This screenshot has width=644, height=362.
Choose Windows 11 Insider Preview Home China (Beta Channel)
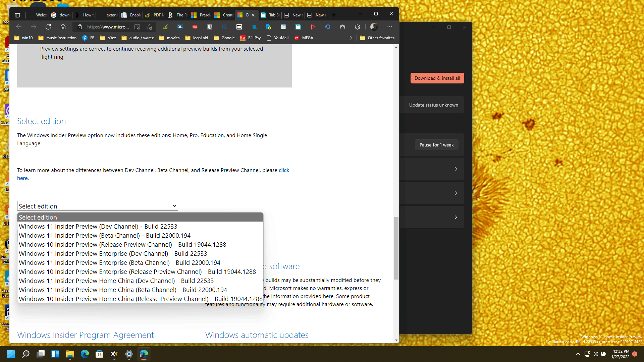[x=140, y=290]
